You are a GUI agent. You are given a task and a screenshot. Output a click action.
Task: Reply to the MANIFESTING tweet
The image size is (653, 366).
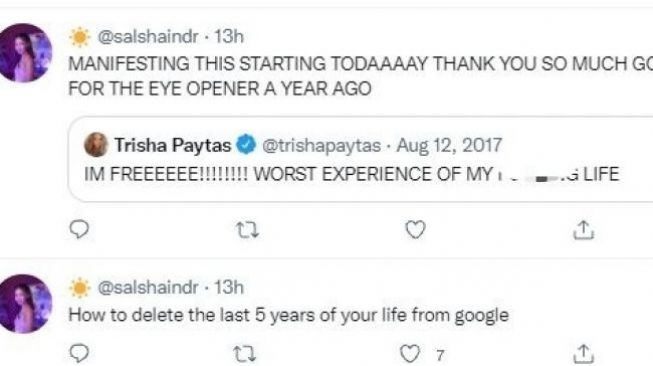click(79, 229)
